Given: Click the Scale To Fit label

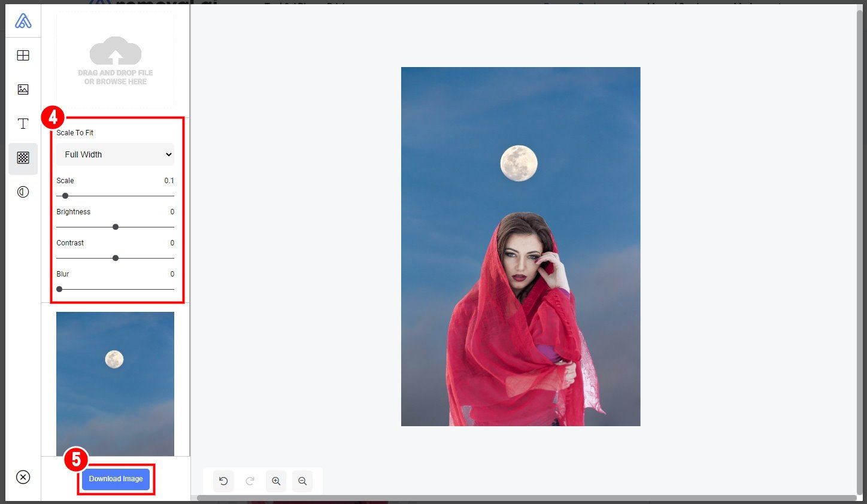Looking at the screenshot, I should [x=75, y=133].
